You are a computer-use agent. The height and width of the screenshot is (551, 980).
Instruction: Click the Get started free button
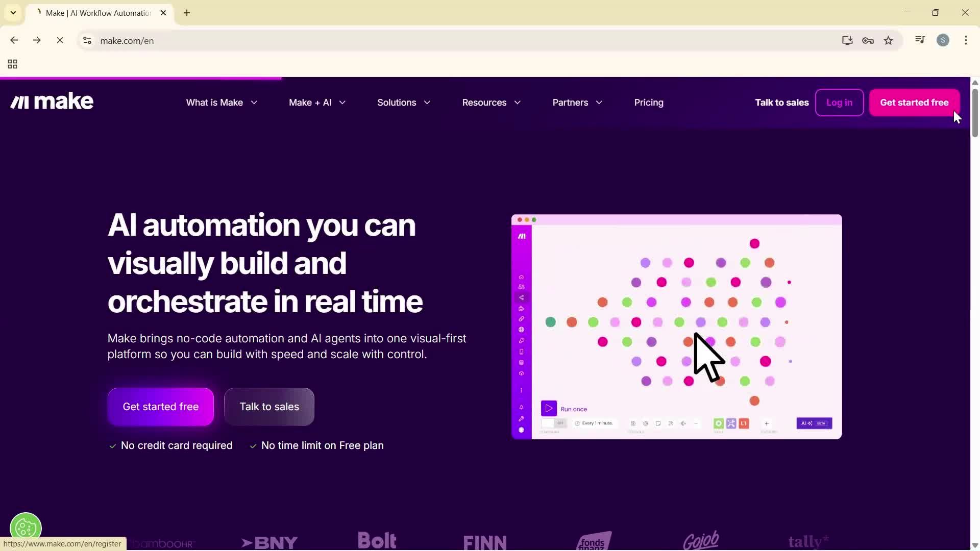914,103
